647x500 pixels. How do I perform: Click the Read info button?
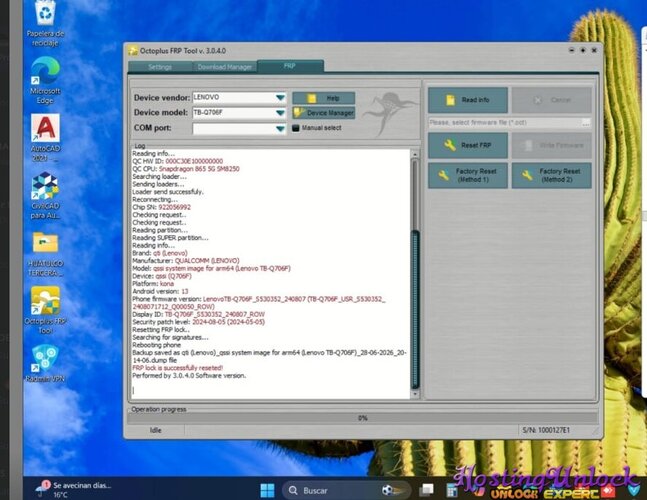click(x=468, y=100)
